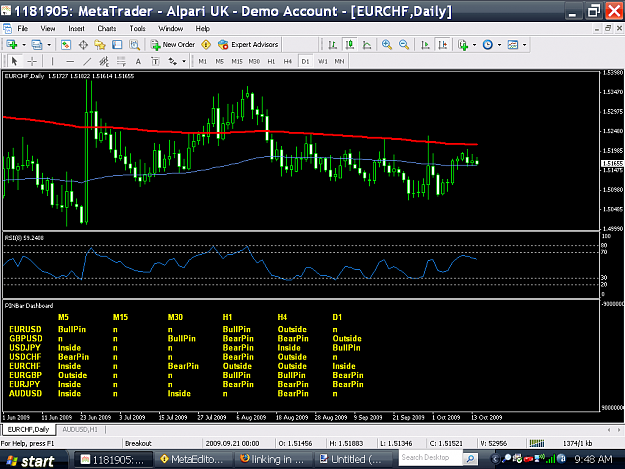Switch chart to bar chart mode
The image size is (625, 469).
332,45
